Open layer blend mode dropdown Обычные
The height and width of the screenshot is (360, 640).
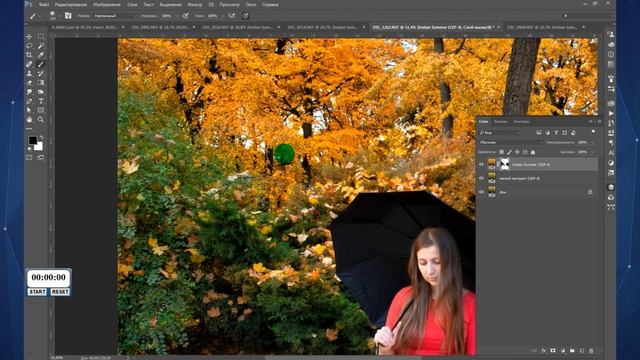click(511, 142)
